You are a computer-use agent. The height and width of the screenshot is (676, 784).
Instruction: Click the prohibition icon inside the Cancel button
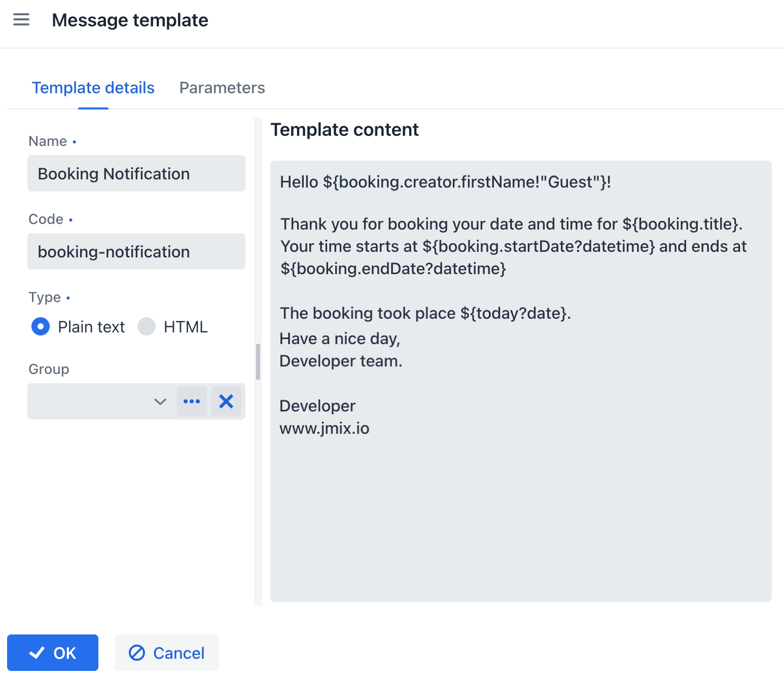coord(137,653)
